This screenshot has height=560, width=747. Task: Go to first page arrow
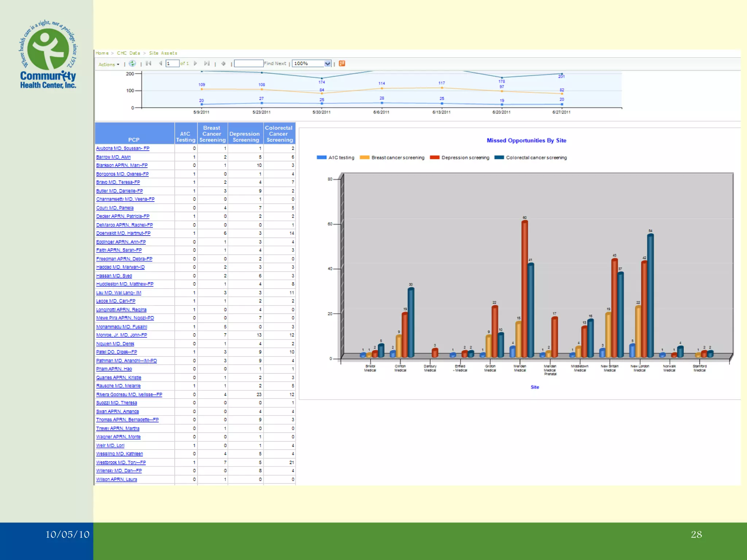[148, 63]
